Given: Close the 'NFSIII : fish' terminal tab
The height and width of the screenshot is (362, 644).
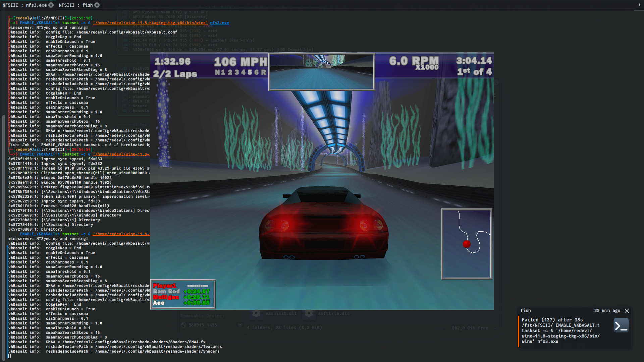Looking at the screenshot, I should 97,5.
